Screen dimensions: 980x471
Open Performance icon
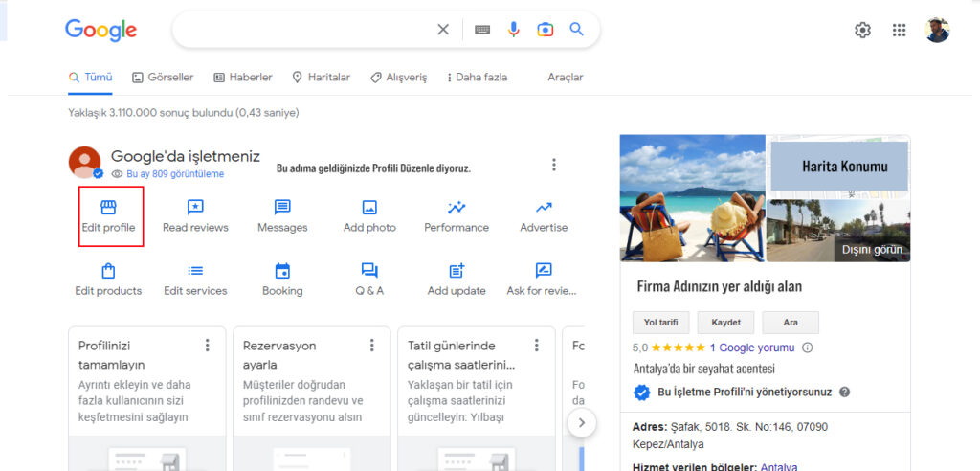(457, 208)
